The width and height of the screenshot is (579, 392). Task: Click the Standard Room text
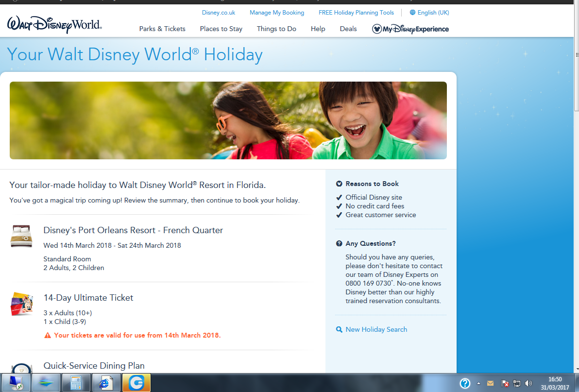pyautogui.click(x=67, y=259)
